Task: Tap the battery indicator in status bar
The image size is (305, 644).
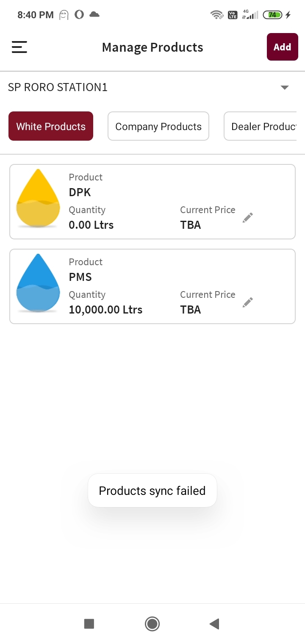Action: point(272,15)
